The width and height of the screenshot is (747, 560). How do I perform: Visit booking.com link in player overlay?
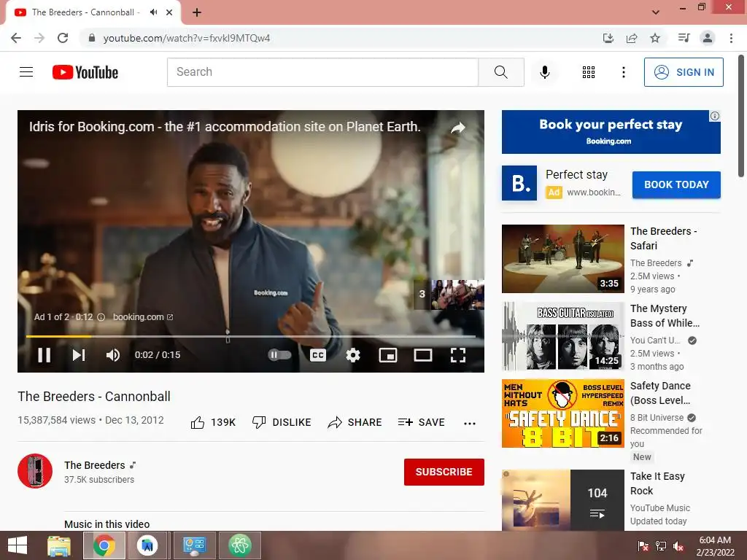tap(143, 317)
